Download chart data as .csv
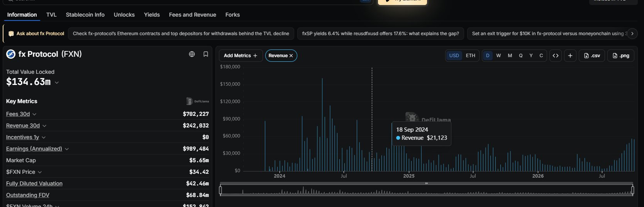Image resolution: width=644 pixels, height=207 pixels. pyautogui.click(x=592, y=56)
